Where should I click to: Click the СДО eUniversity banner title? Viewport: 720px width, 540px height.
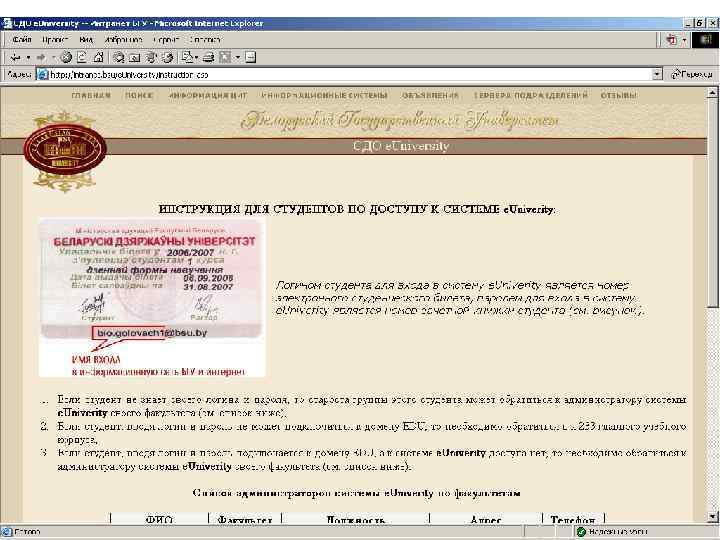(401, 146)
